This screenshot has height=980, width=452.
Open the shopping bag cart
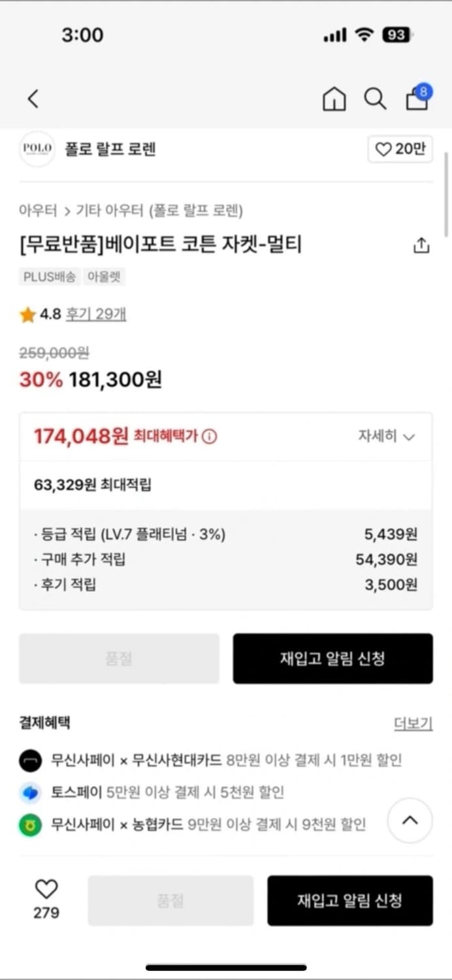click(x=417, y=99)
